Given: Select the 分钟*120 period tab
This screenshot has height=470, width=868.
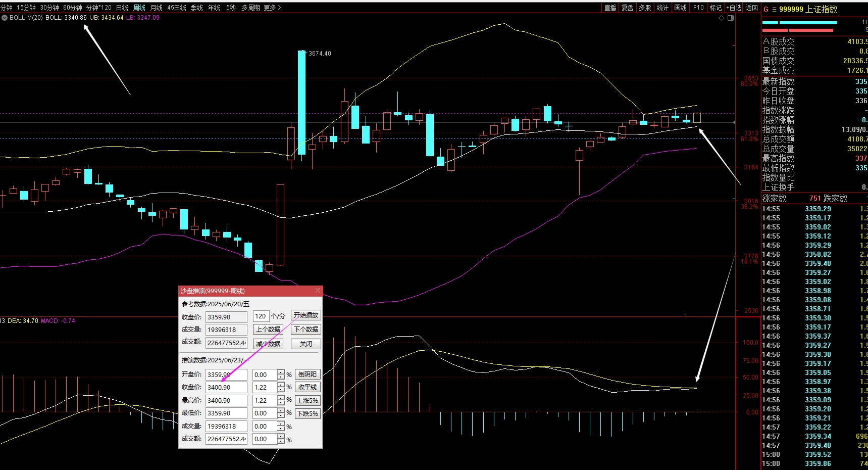Looking at the screenshot, I should pos(99,8).
